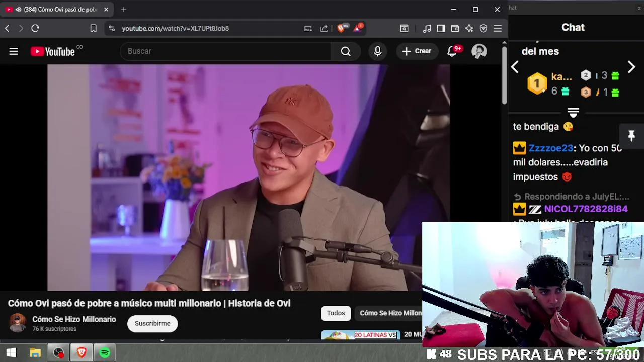Collapse the leaderboard with down arrow handle

(573, 112)
